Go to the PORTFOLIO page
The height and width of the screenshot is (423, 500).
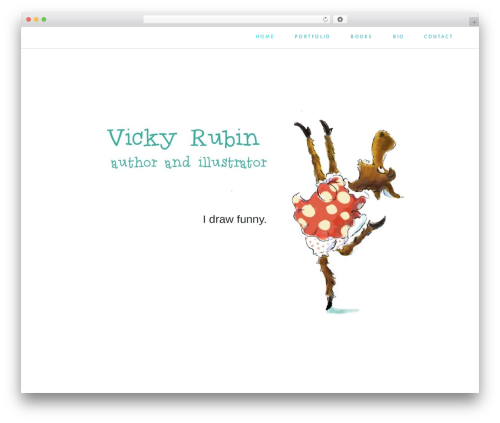point(312,36)
